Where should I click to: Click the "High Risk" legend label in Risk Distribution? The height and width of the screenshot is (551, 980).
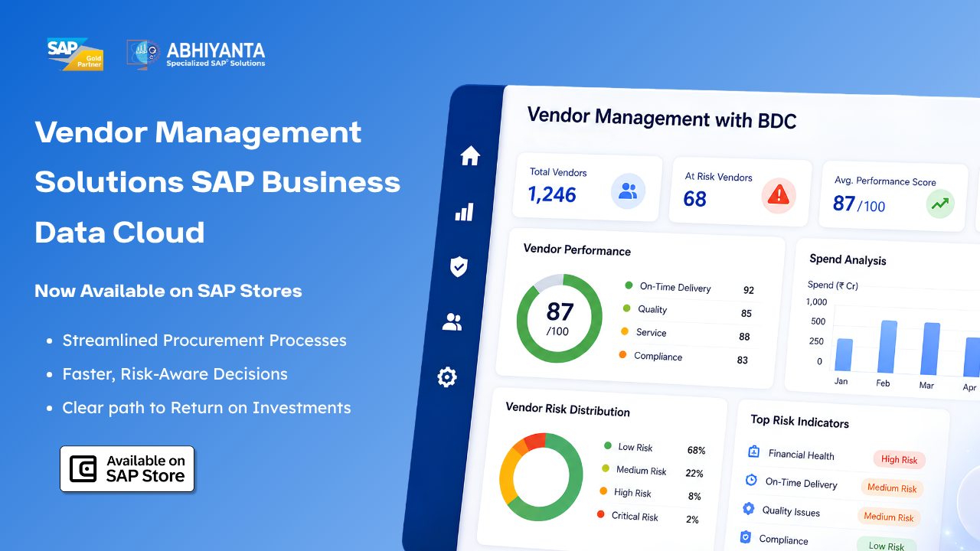[632, 493]
